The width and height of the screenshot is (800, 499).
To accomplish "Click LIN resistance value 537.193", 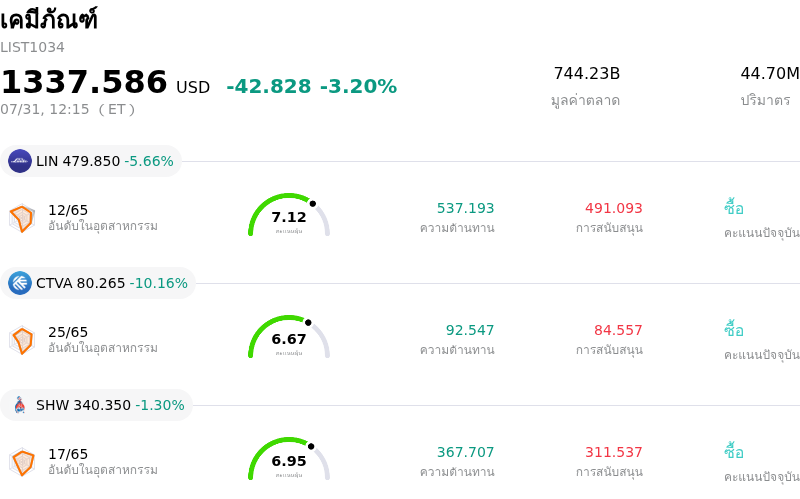I will 465,208.
